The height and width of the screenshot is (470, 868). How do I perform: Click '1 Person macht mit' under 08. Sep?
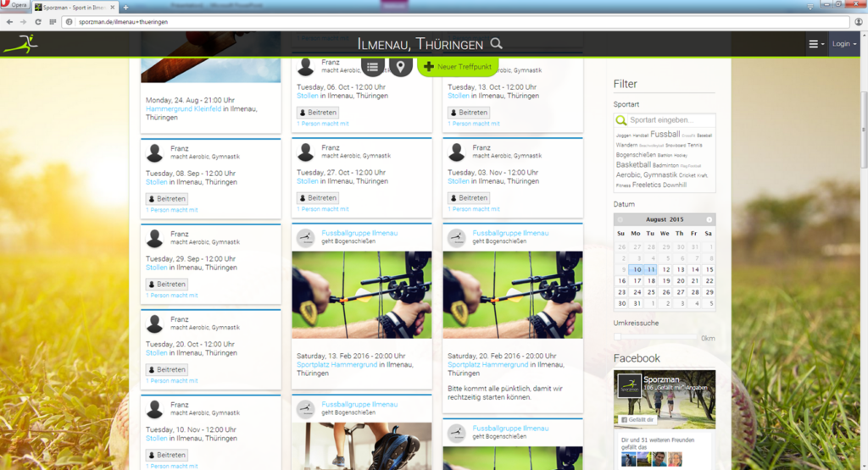pyautogui.click(x=171, y=210)
